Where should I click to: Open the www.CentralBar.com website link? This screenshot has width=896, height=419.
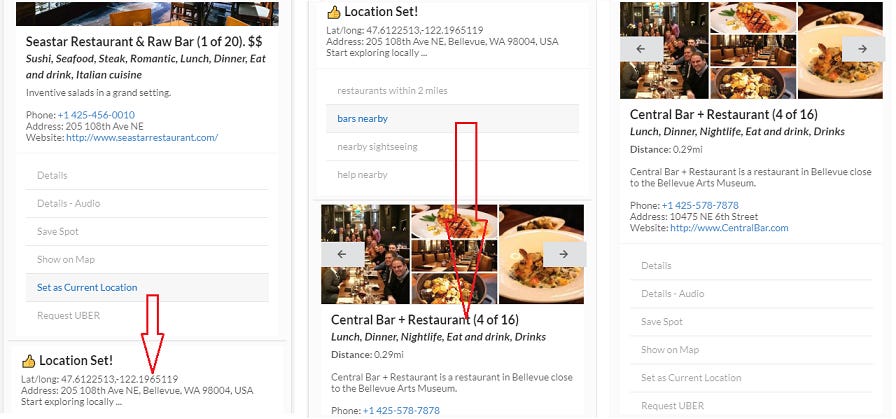tap(729, 228)
